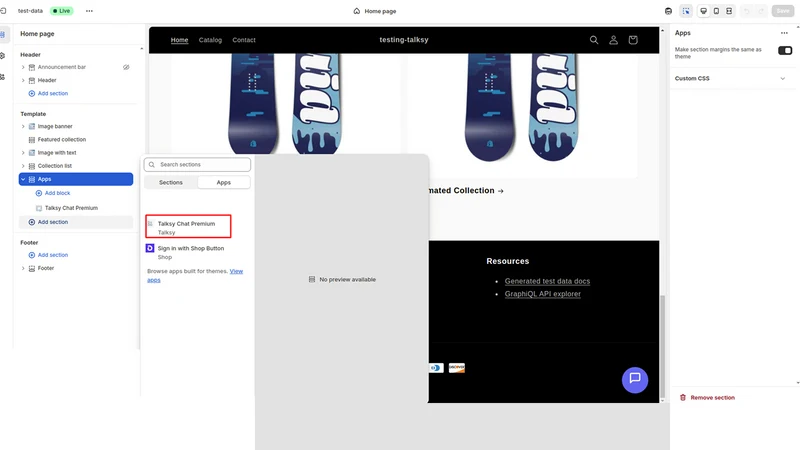800x450 pixels.
Task: Click the home icon in the top bar
Action: pyautogui.click(x=357, y=11)
